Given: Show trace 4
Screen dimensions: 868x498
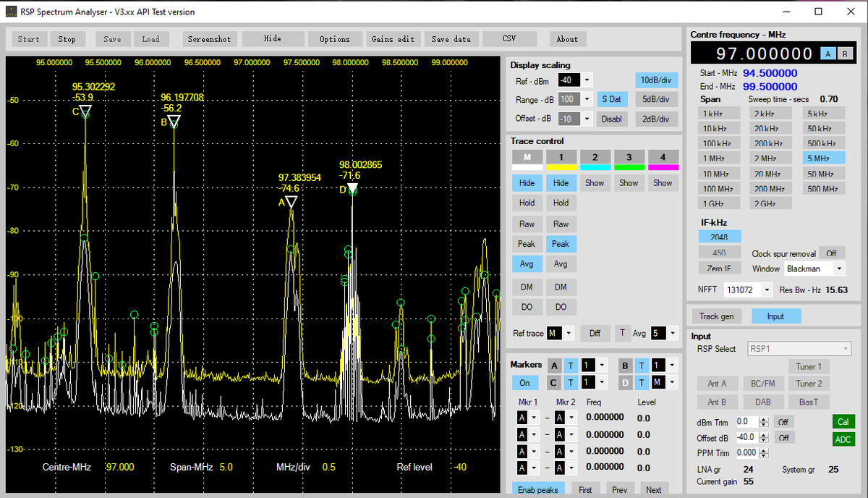Looking at the screenshot, I should 663,183.
